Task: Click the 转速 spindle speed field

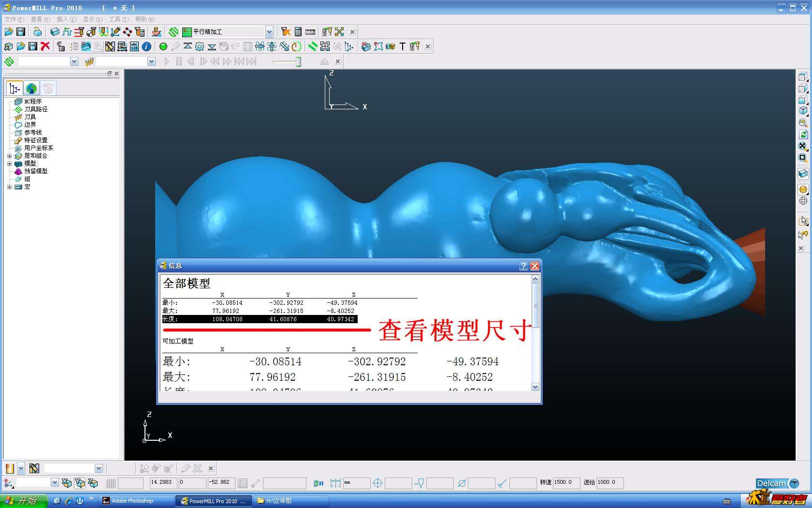Action: click(566, 483)
